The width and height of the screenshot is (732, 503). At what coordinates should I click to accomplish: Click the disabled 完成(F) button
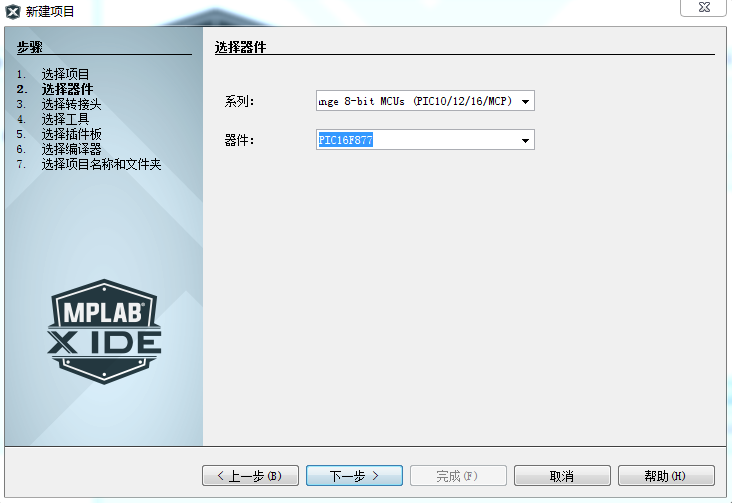click(x=458, y=475)
